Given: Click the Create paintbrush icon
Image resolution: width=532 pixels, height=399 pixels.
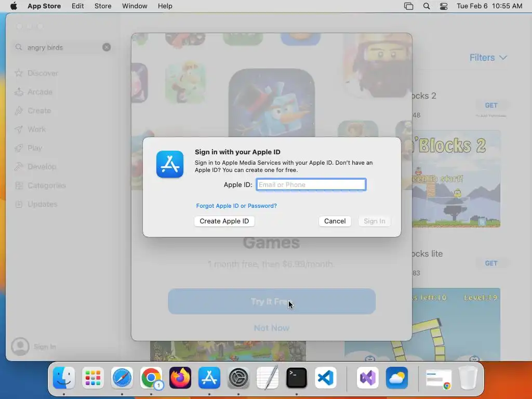Looking at the screenshot, I should point(19,111).
